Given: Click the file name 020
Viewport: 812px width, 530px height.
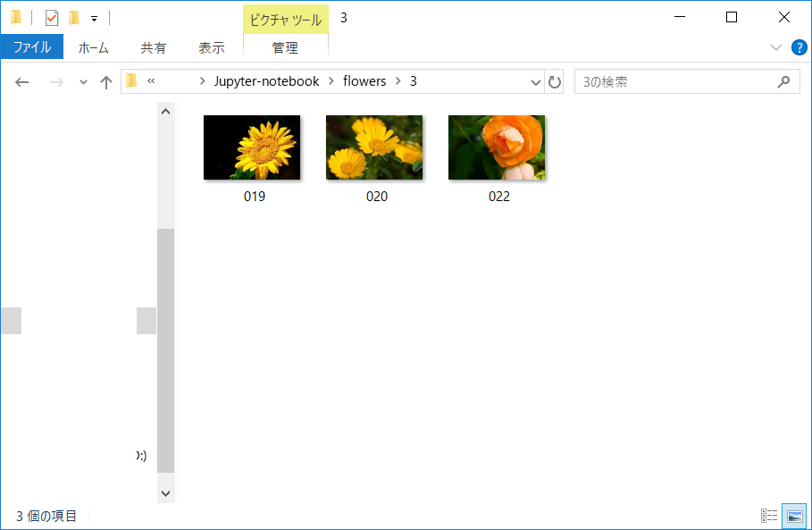Looking at the screenshot, I should pyautogui.click(x=376, y=197).
